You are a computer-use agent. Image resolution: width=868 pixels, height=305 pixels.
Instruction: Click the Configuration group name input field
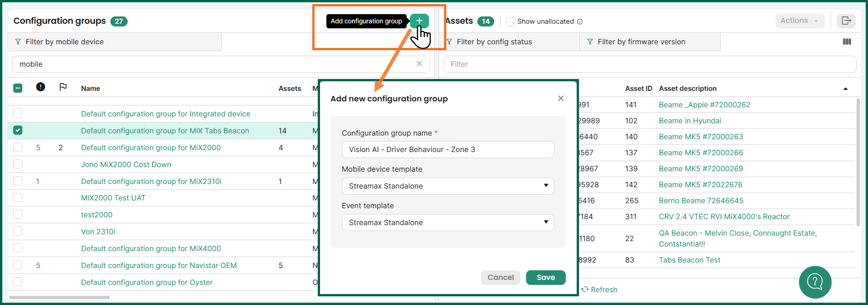448,149
